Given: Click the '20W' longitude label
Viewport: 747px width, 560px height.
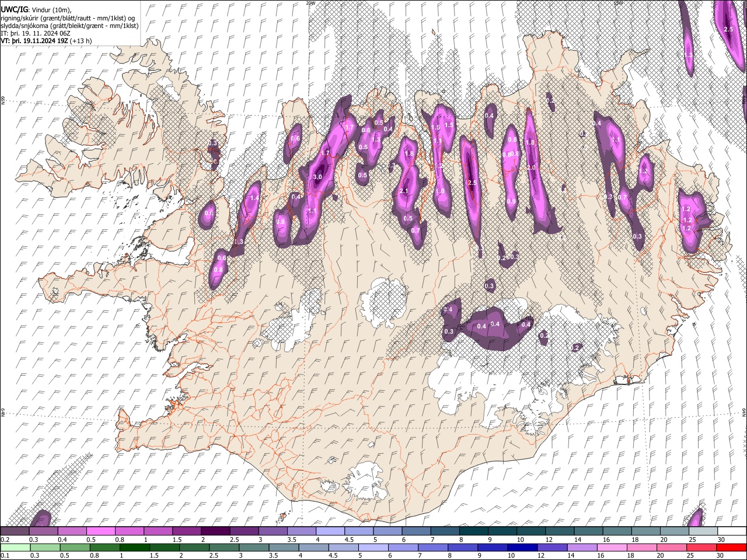Looking at the screenshot, I should (310, 3).
